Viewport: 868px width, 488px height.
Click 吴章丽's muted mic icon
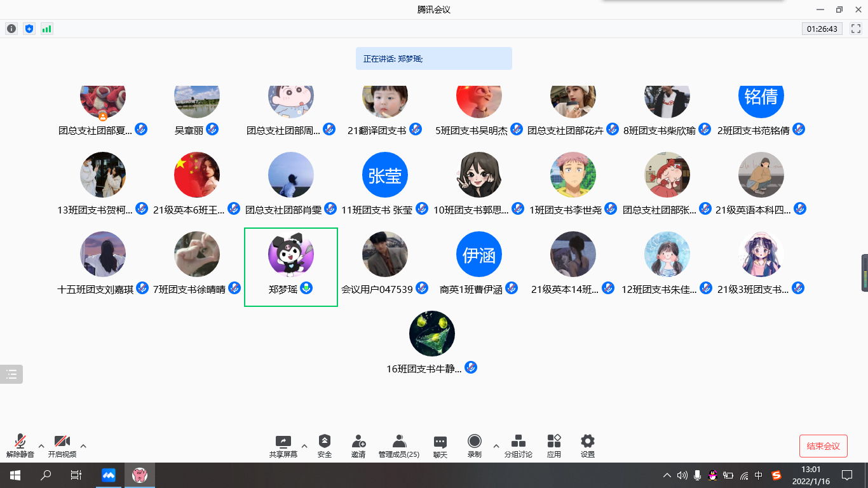(212, 129)
